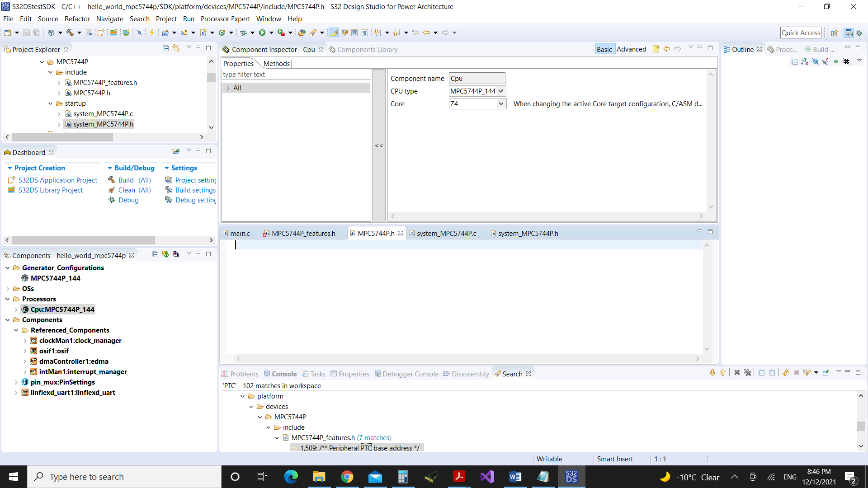Open the Core dropdown showing Z4
Viewport: 868px width, 488px height.
click(501, 103)
